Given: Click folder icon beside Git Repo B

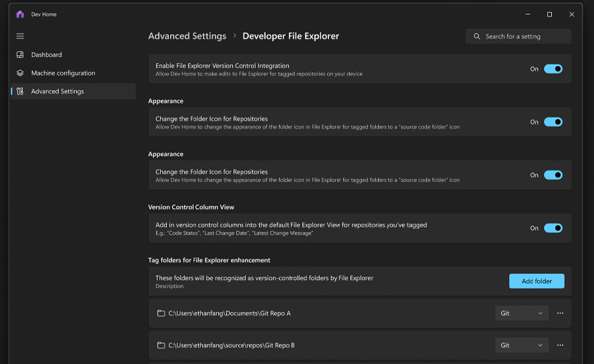Looking at the screenshot, I should (x=161, y=345).
